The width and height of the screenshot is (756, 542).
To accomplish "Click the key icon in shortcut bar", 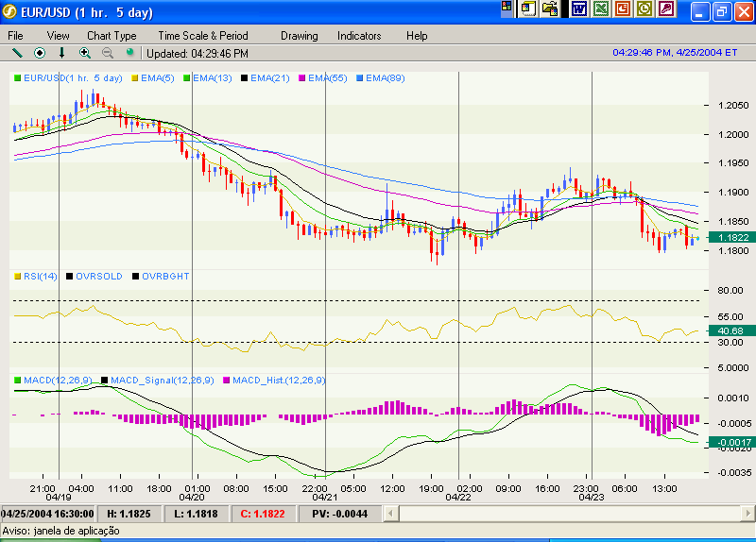I will coord(666,9).
